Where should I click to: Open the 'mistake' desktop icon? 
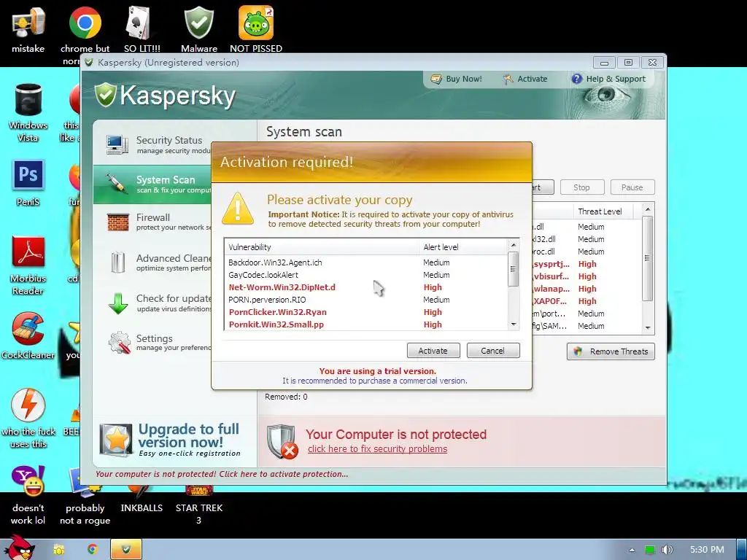(28, 29)
